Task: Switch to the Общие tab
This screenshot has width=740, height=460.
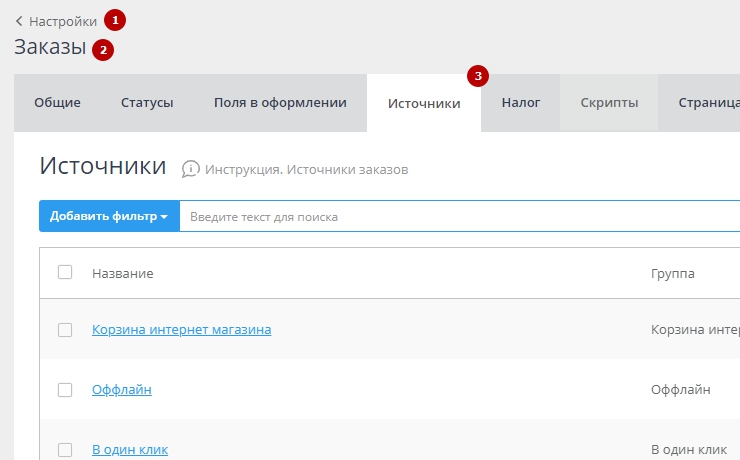Action: (57, 103)
